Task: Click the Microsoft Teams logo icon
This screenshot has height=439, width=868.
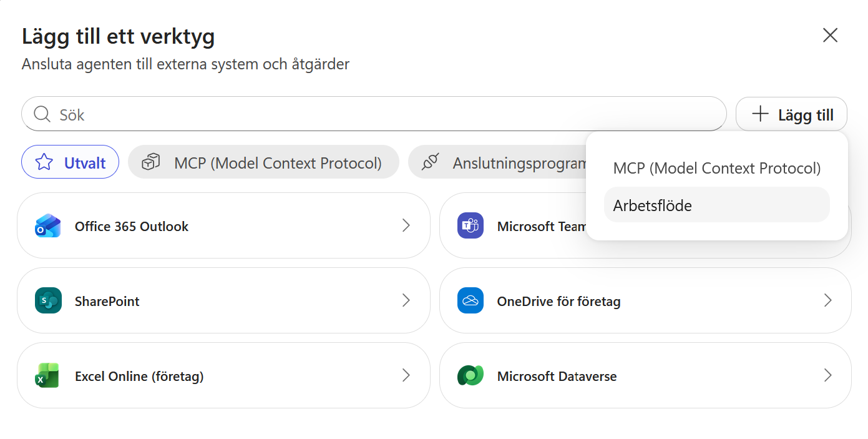Action: pos(471,226)
